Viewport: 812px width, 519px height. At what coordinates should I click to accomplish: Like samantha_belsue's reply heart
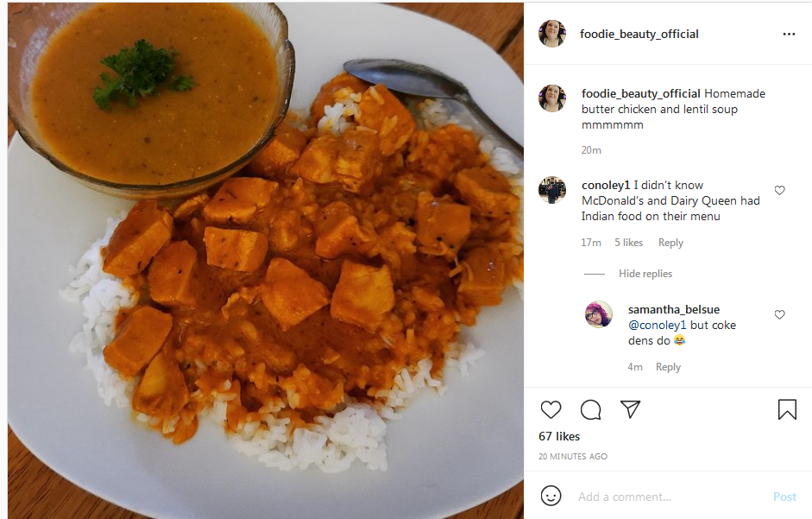tap(779, 314)
